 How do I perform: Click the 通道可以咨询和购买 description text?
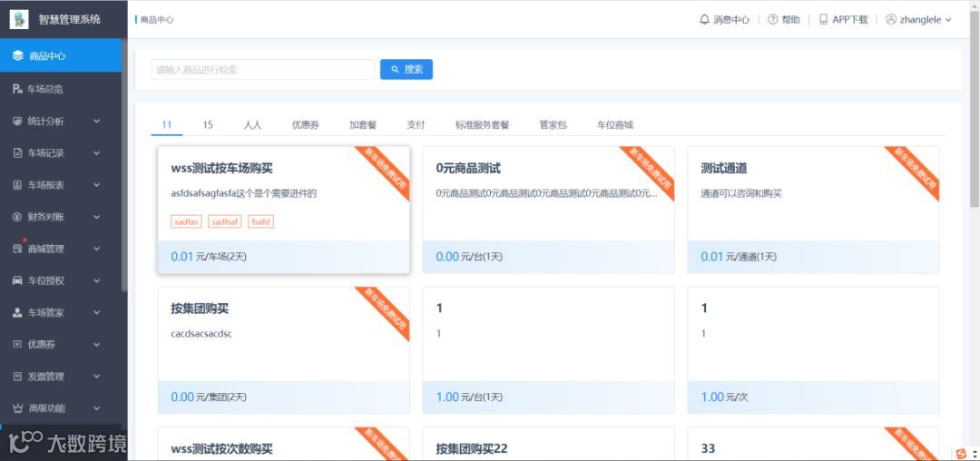tap(741, 193)
